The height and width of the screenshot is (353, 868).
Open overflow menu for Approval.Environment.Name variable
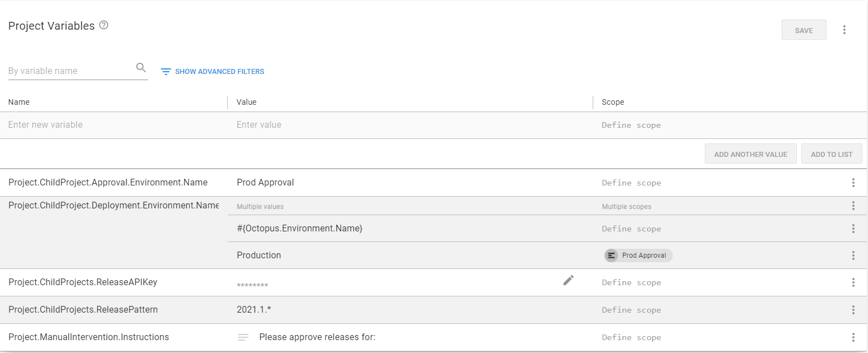point(853,182)
